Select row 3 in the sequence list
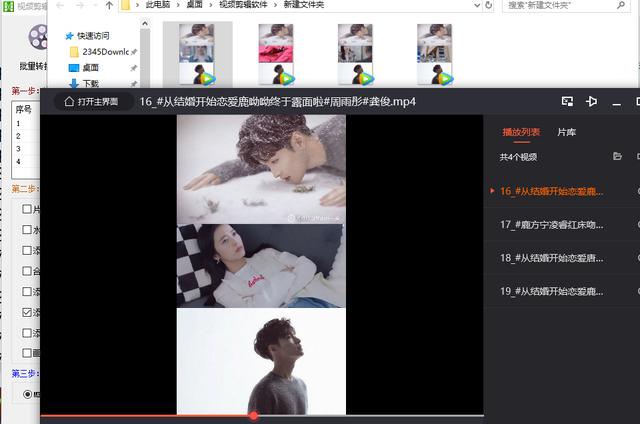The height and width of the screenshot is (424, 640). [27, 149]
